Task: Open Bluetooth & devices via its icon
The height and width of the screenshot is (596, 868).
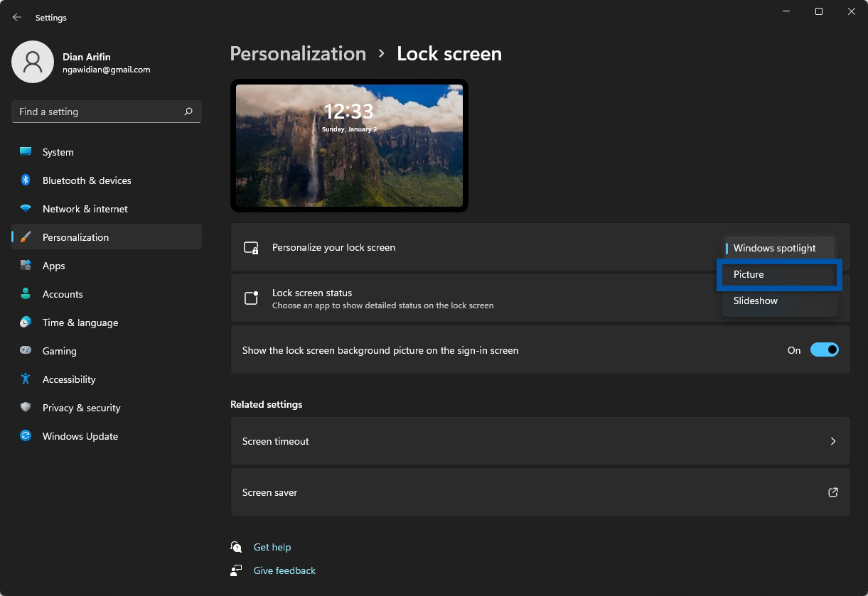Action: (26, 180)
